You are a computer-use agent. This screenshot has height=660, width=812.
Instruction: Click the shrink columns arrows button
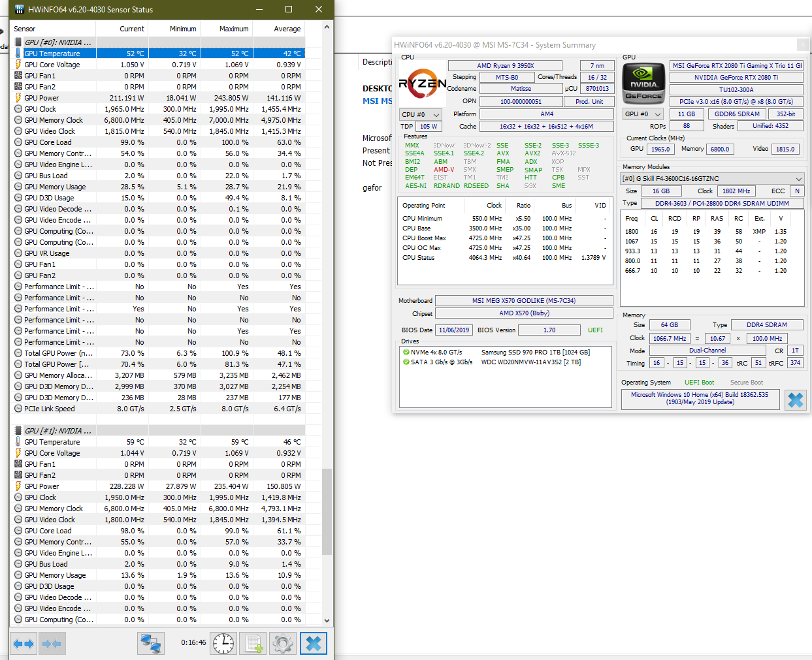tap(51, 644)
